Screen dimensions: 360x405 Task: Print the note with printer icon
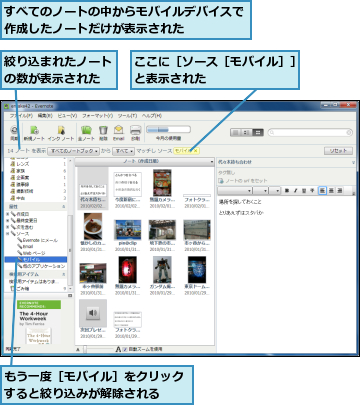pyautogui.click(x=135, y=133)
